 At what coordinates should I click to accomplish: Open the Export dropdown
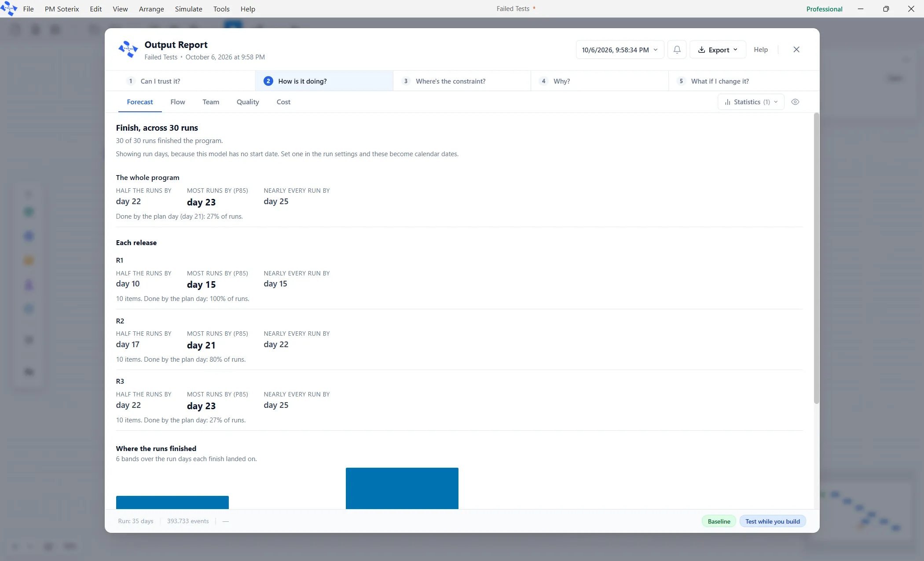(718, 50)
